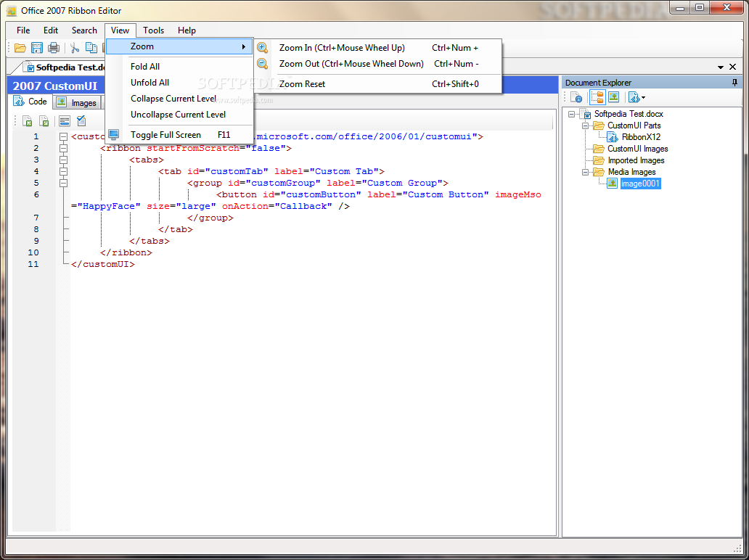The width and height of the screenshot is (749, 560).
Task: Click the text lines icon in code toolbar
Action: [x=65, y=121]
